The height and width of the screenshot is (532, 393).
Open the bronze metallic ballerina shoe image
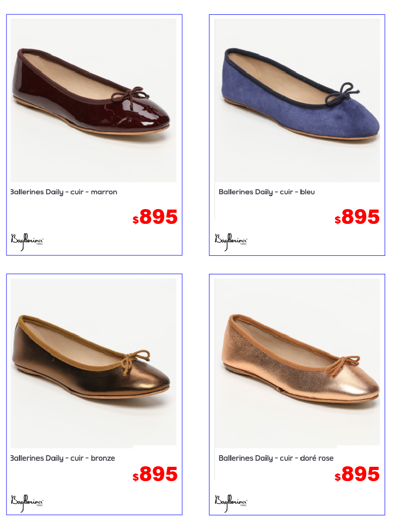(x=93, y=362)
